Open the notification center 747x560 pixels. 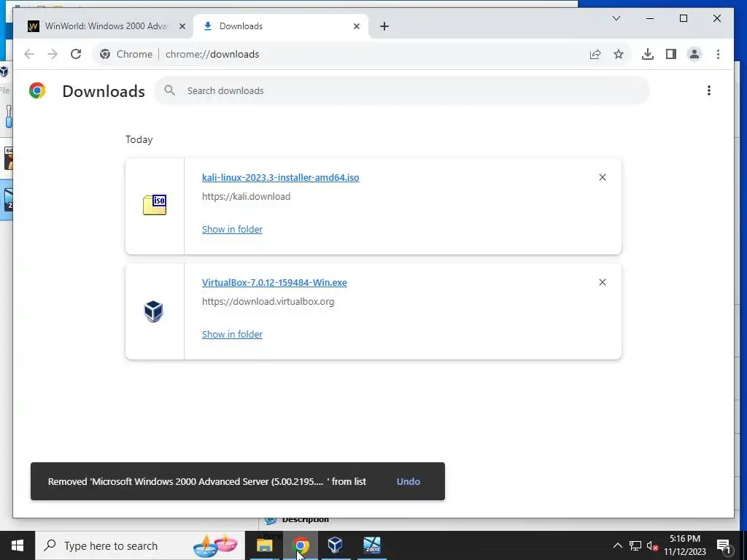724,545
